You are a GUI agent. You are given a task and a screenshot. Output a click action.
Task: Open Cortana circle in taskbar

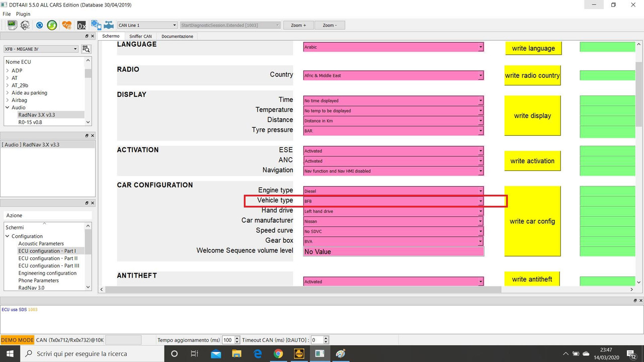click(x=175, y=354)
